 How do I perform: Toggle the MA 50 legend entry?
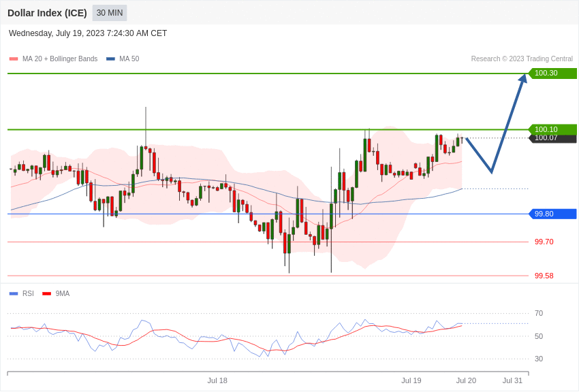click(x=123, y=59)
